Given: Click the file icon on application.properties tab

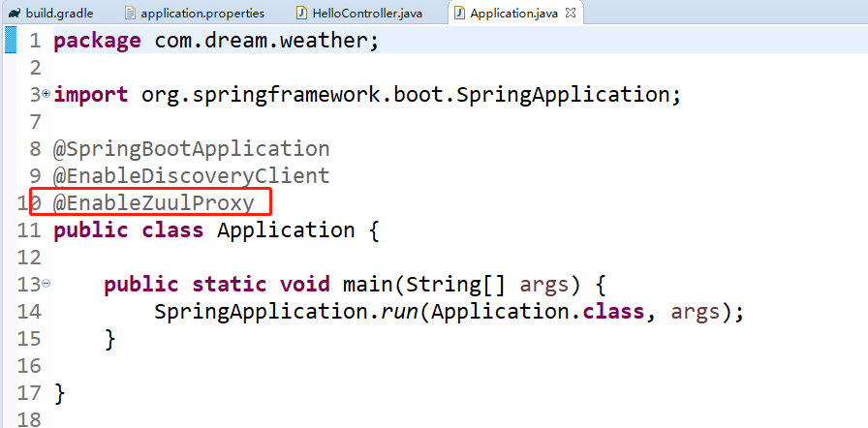Looking at the screenshot, I should [130, 13].
